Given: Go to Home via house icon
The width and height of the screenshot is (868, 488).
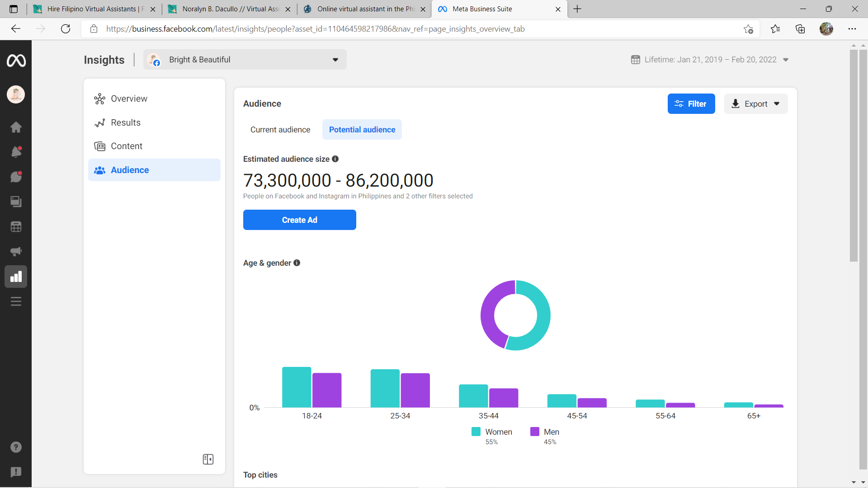Looking at the screenshot, I should [x=16, y=127].
